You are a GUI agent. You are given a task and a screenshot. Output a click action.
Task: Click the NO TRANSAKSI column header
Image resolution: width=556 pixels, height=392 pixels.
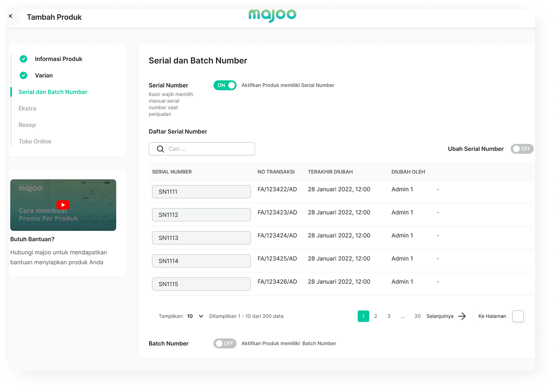pos(276,172)
